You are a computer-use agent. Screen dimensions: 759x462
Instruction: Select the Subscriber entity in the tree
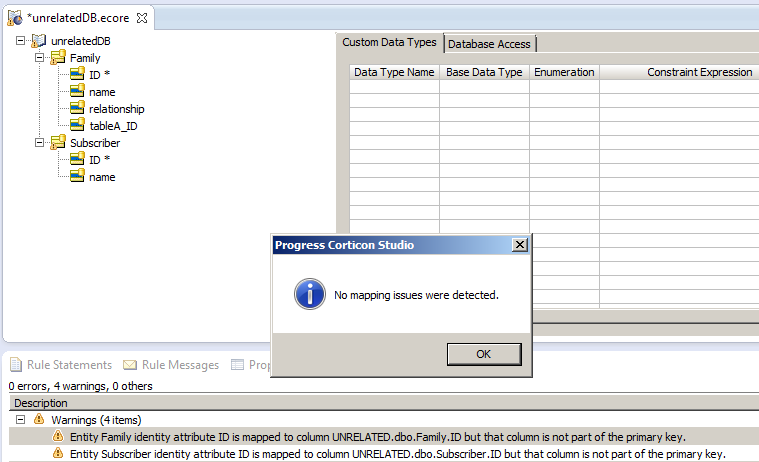(x=95, y=143)
